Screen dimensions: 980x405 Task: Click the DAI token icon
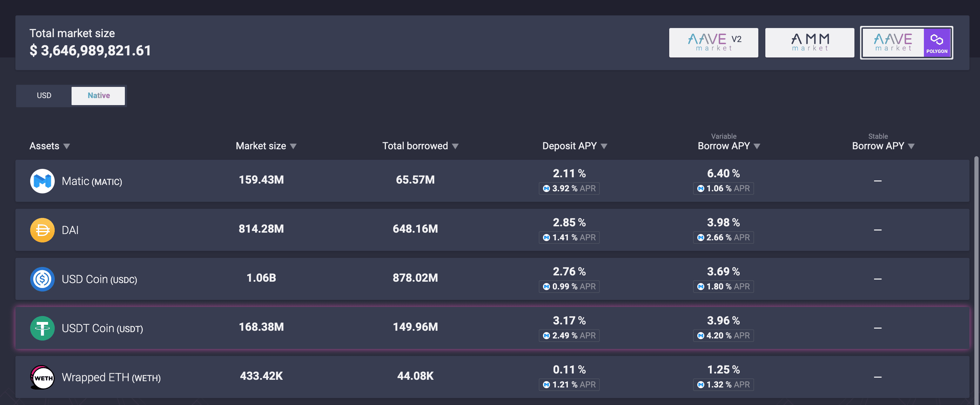pos(42,230)
